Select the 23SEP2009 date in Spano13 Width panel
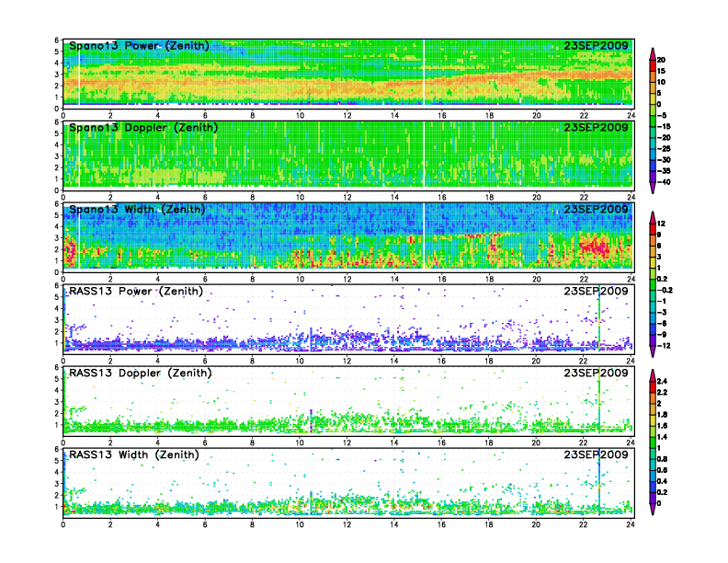 [596, 210]
